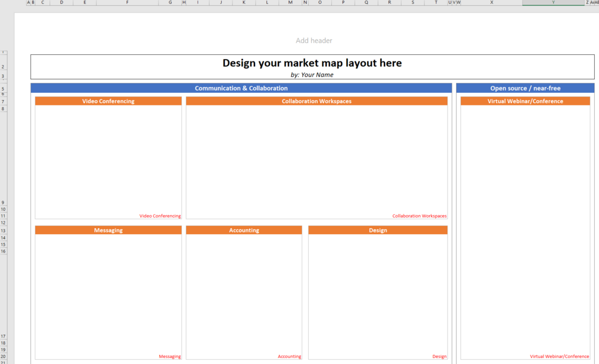Select column T header
The height and width of the screenshot is (364, 599).
click(436, 2)
